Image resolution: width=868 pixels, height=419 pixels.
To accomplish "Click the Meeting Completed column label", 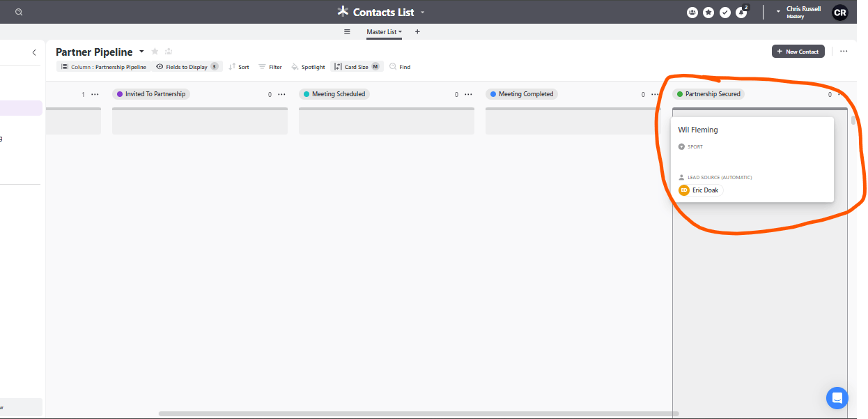I will click(522, 94).
